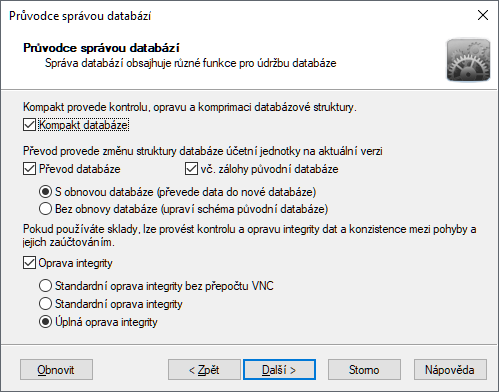Select the Úplná oprava integrity radio button
Viewport: 499px width, 392px height.
(45, 322)
